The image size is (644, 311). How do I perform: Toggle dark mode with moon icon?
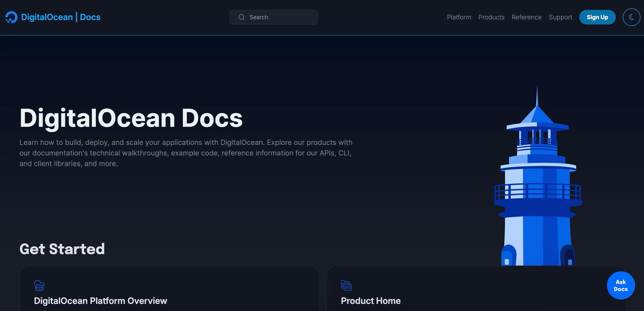[x=631, y=17]
